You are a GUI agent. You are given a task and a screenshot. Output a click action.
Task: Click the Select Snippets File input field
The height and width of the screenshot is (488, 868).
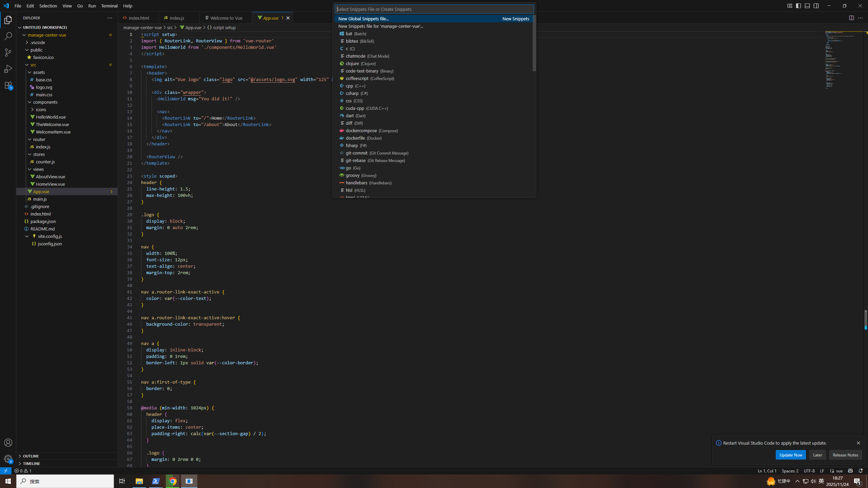click(x=434, y=9)
